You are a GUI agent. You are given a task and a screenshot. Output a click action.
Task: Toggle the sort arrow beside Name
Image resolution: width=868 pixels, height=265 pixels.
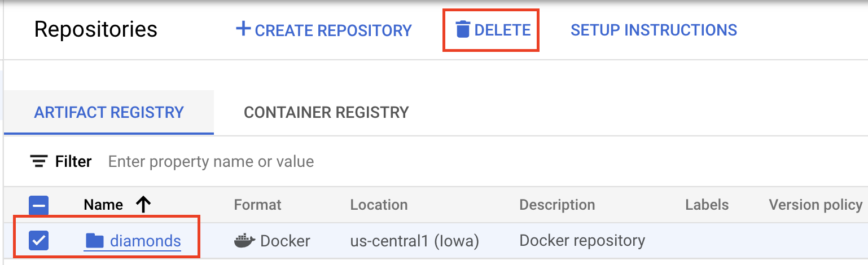pyautogui.click(x=144, y=205)
